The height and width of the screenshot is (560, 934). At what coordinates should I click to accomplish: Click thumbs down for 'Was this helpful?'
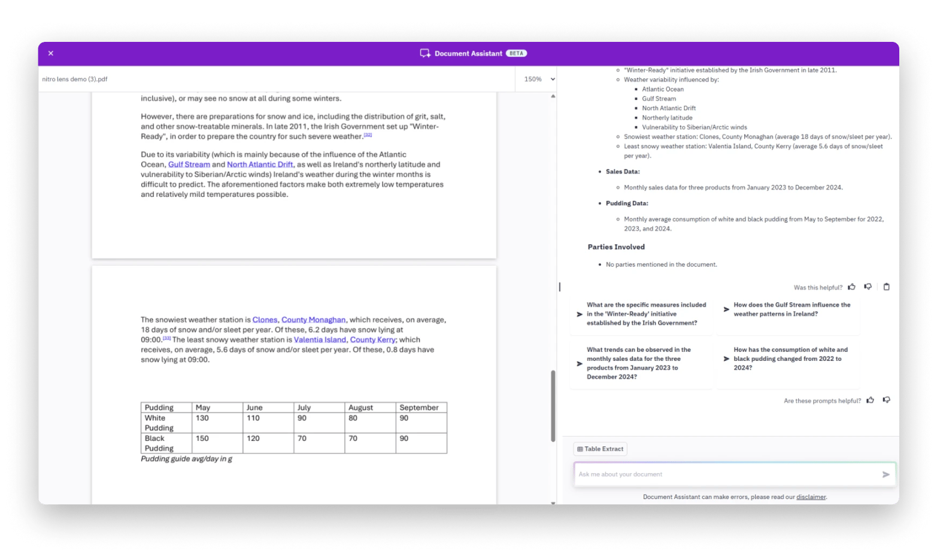(x=868, y=287)
